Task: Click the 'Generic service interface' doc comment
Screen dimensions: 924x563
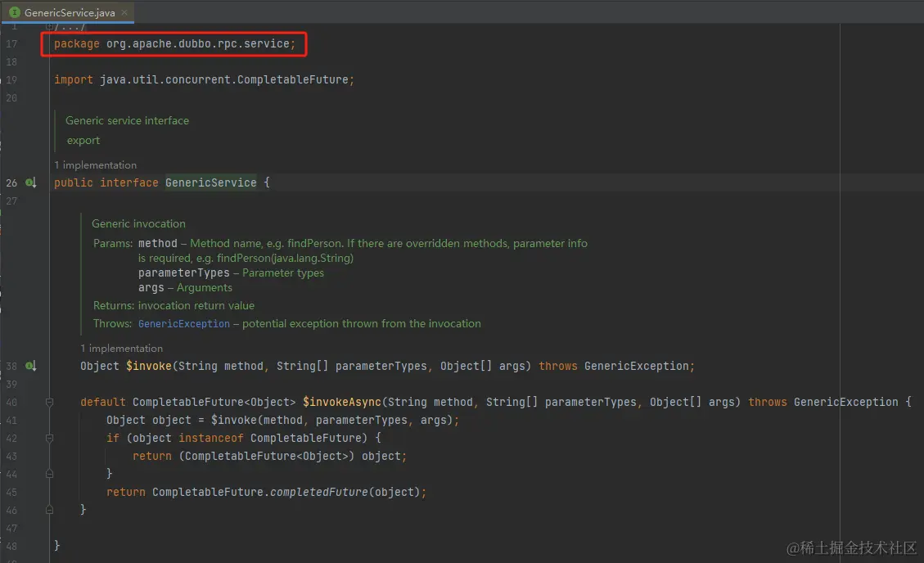Action: tap(128, 120)
